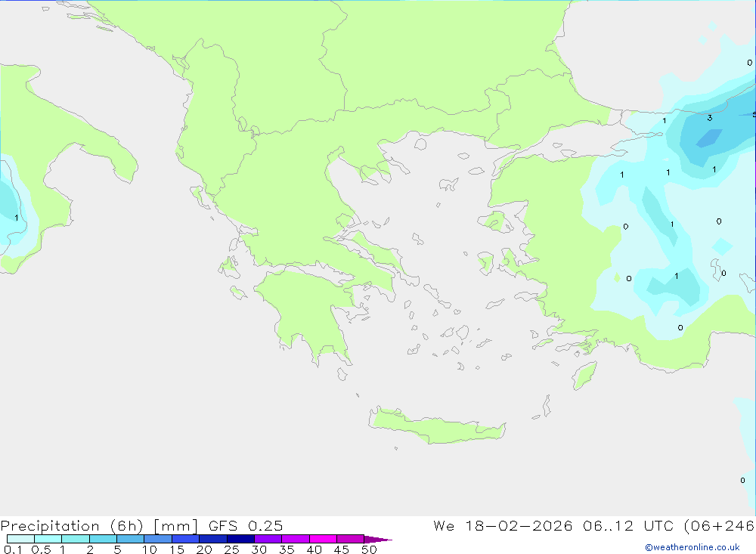The image size is (756, 554).
Task: Pick the 10–15 mm legend color box
Action: pos(158,539)
